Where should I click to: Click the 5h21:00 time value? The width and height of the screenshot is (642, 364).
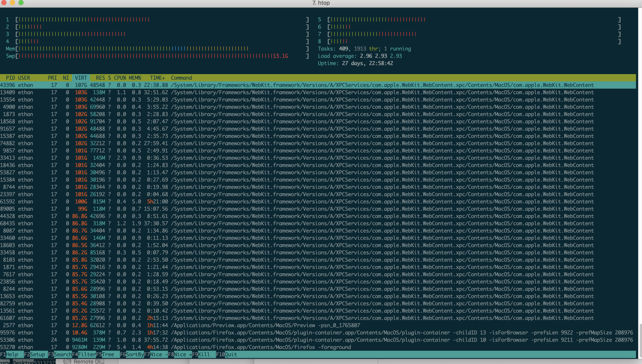[157, 201]
